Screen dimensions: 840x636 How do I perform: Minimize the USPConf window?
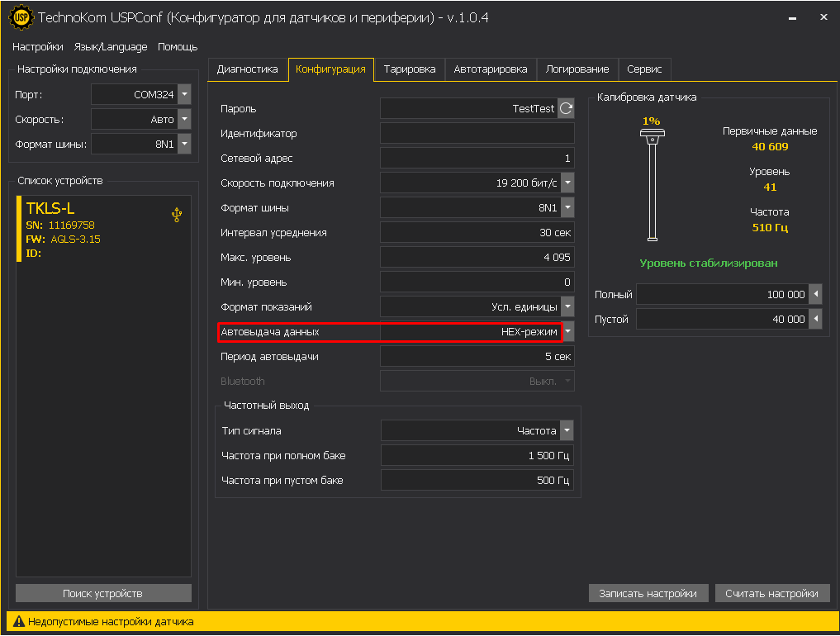point(792,18)
